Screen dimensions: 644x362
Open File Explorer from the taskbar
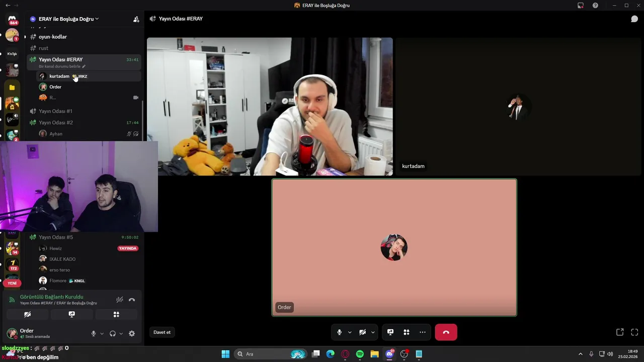(x=374, y=354)
